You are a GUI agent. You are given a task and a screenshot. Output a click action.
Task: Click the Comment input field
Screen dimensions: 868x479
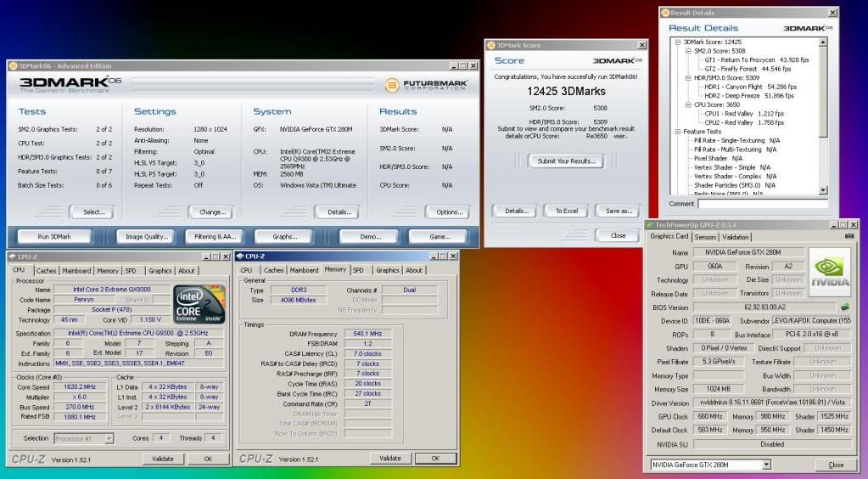pyautogui.click(x=763, y=204)
